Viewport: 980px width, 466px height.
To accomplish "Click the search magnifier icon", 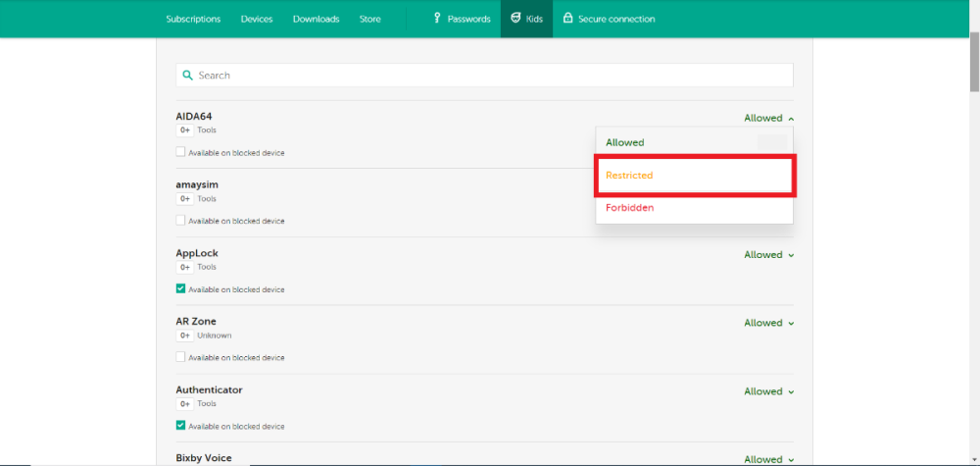I will pos(187,76).
